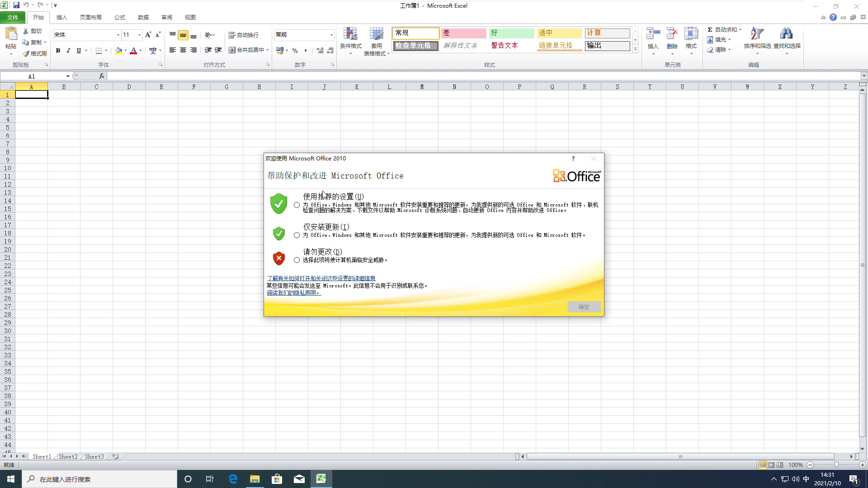Click the 确定 button in the dialog

click(x=584, y=307)
